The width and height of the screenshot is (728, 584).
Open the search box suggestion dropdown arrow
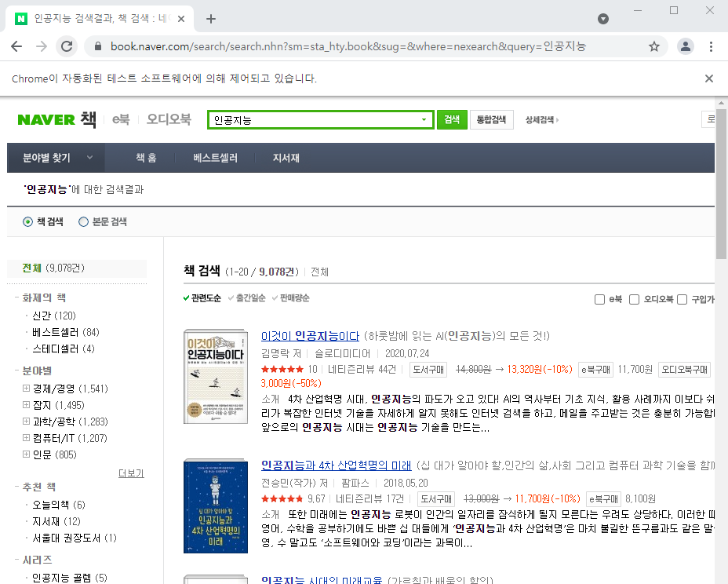pos(424,120)
